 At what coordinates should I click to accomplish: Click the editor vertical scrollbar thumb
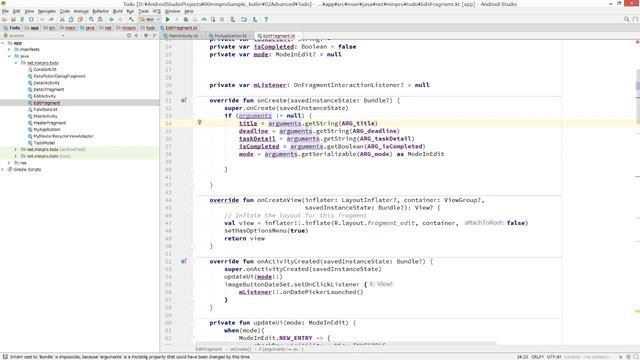coord(638,96)
